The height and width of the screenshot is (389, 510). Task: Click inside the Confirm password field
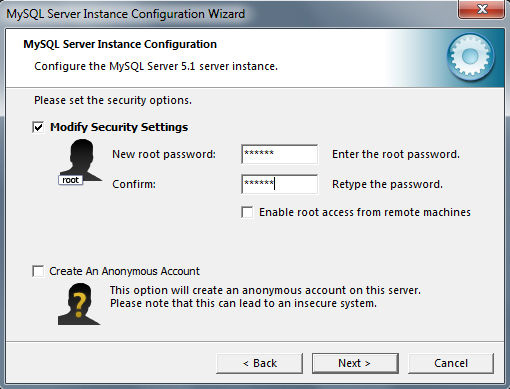point(279,184)
